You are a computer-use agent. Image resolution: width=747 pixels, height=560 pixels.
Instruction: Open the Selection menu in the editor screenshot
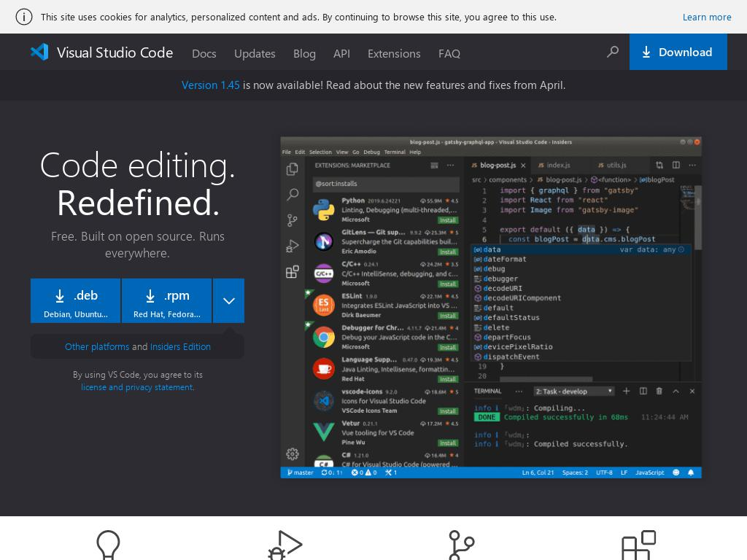click(320, 152)
